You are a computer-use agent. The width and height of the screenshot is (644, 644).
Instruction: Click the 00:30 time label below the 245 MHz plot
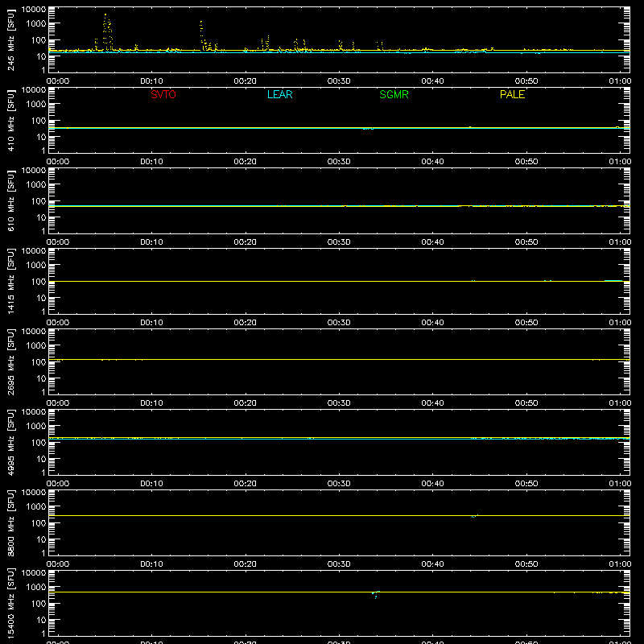[339, 81]
